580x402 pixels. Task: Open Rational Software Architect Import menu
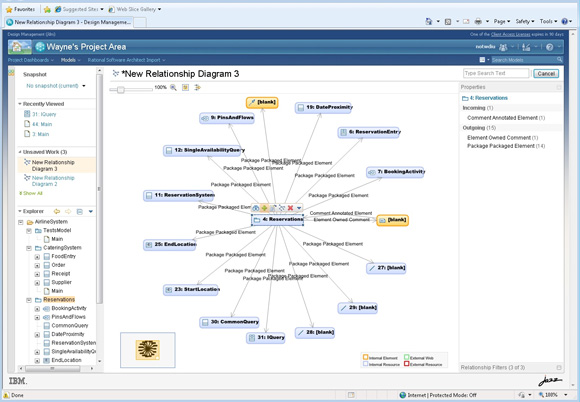126,60
